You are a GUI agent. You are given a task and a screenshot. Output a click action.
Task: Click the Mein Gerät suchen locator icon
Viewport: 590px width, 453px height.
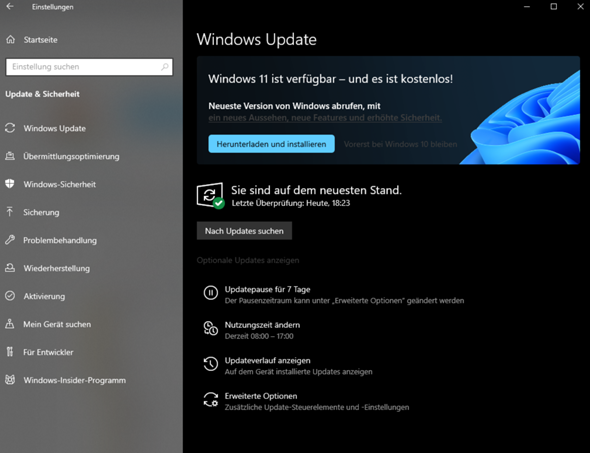point(10,324)
